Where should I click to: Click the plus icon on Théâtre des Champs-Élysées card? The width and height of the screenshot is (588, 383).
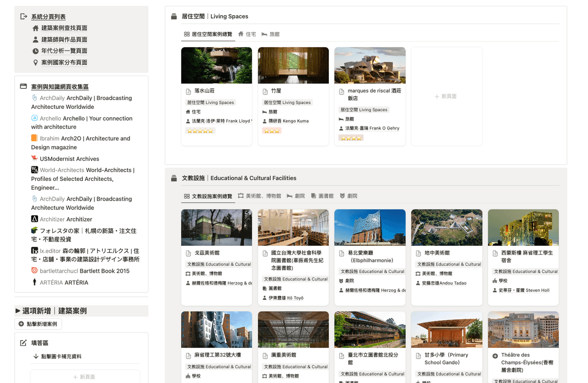pos(495,356)
